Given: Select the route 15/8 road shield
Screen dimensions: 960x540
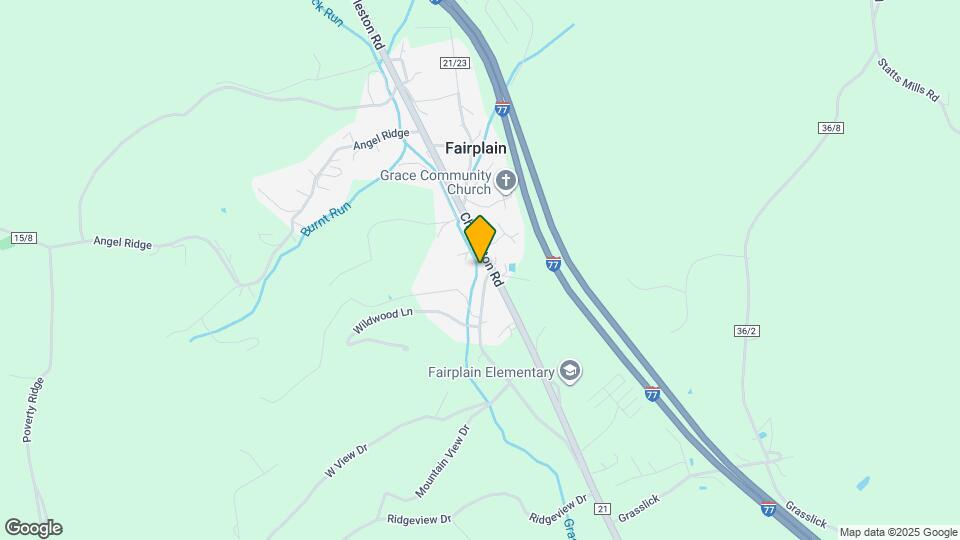Looking at the screenshot, I should tap(24, 238).
